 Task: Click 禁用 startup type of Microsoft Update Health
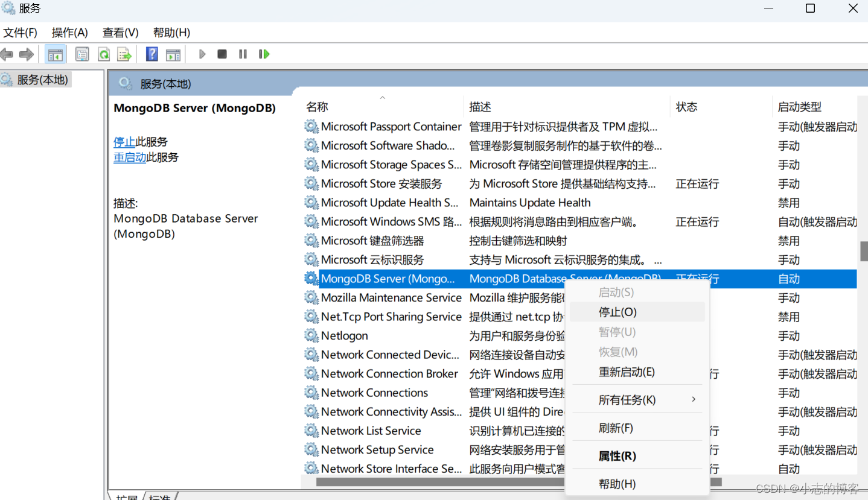coord(789,203)
